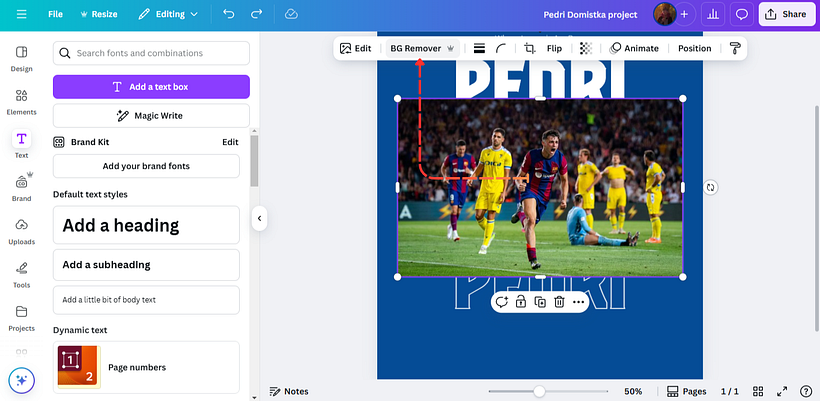820x401 pixels.
Task: Open the hamburger main menu
Action: pyautogui.click(x=21, y=14)
